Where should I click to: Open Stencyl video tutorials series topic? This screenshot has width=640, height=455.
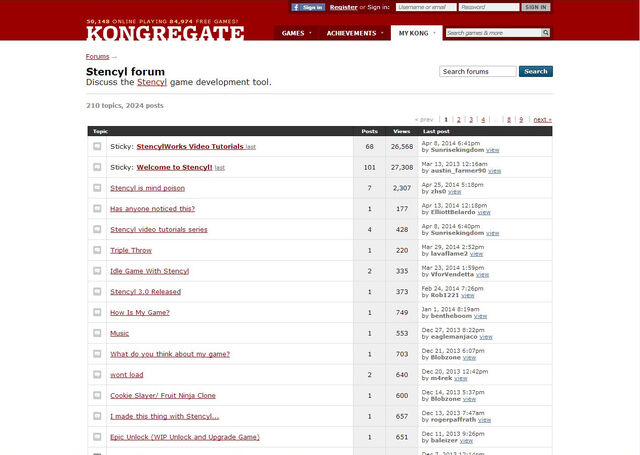pyautogui.click(x=159, y=230)
